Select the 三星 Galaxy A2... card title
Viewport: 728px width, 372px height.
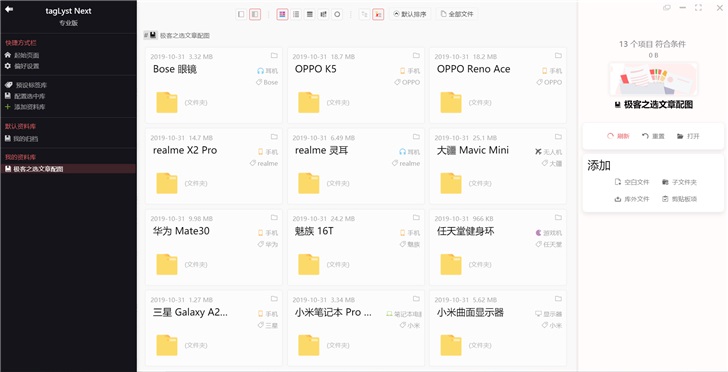190,312
